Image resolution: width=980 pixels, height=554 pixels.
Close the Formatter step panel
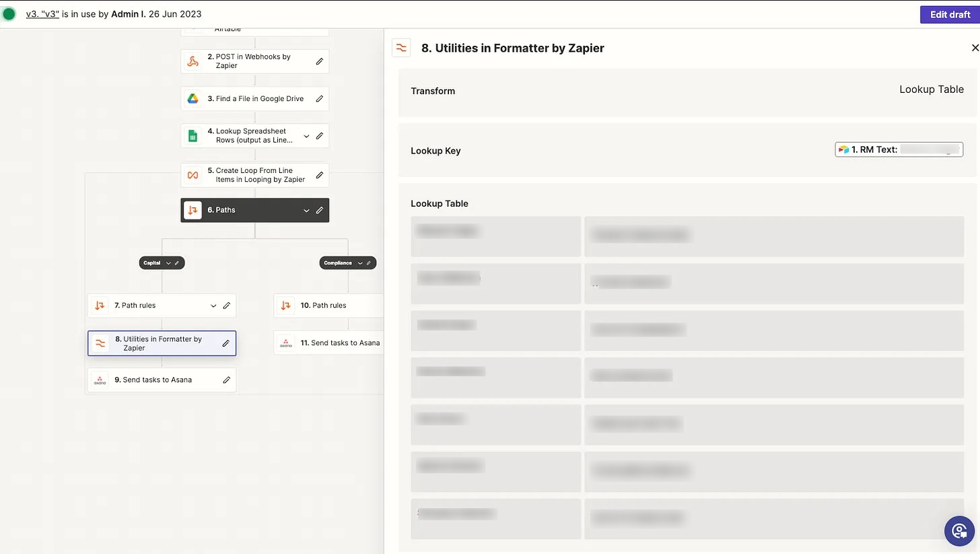[x=975, y=48]
